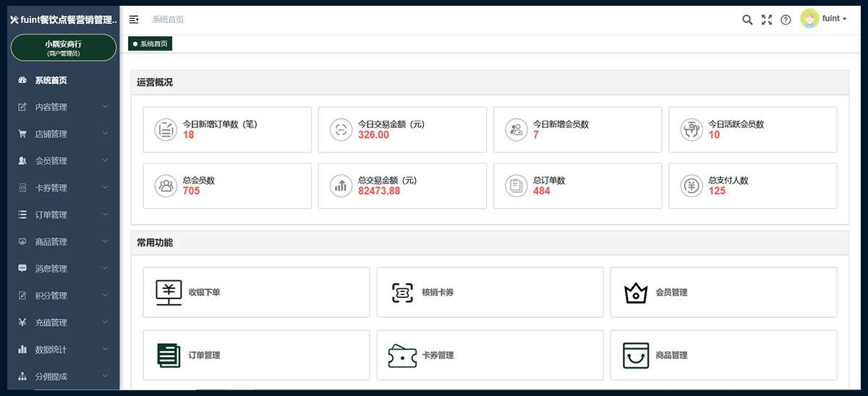
Task: Click the 会员管理 crown icon
Action: 636,293
